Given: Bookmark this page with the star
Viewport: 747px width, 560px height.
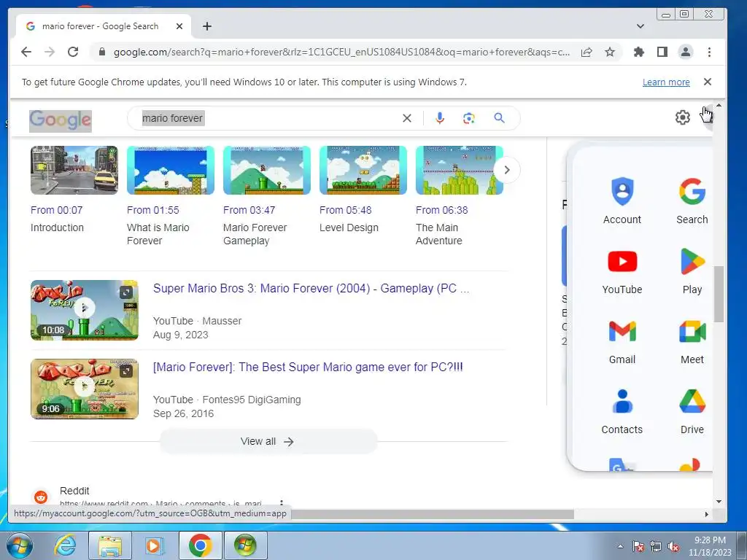Looking at the screenshot, I should pos(610,52).
